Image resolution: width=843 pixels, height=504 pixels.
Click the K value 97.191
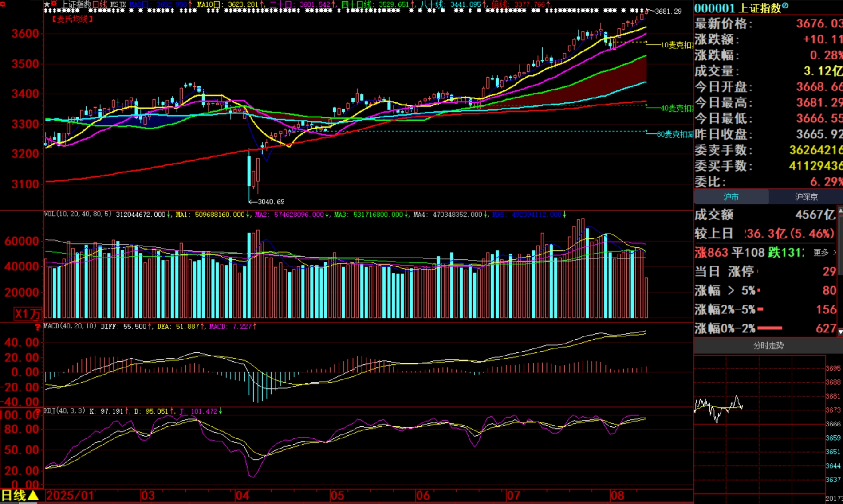point(112,411)
